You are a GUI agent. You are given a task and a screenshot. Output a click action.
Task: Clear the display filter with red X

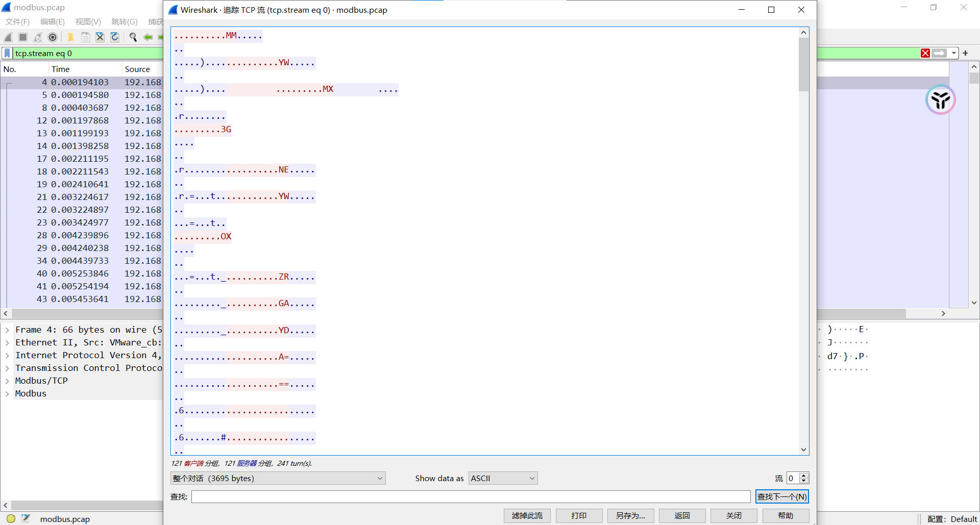925,53
